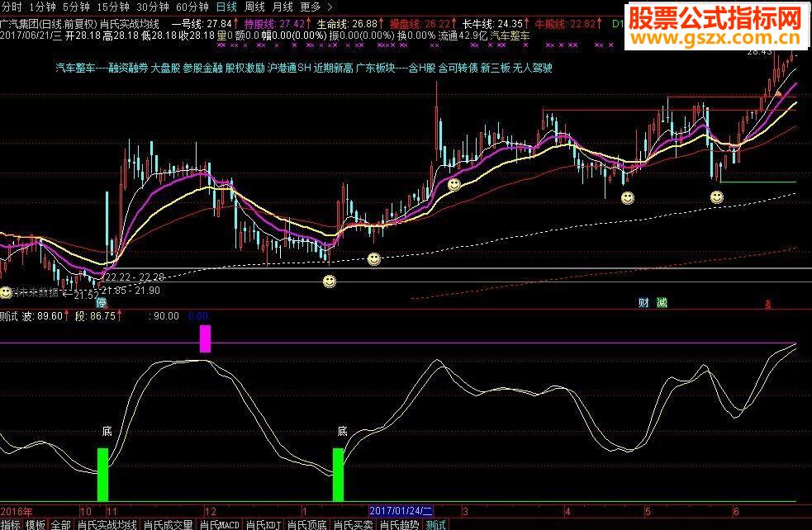The image size is (812, 530).
Task: Click the 操盘线: 26.22 value
Action: (x=423, y=23)
